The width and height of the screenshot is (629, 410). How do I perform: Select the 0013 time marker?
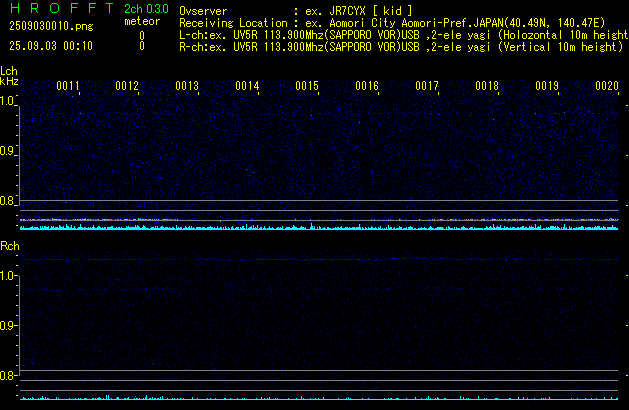(x=187, y=86)
